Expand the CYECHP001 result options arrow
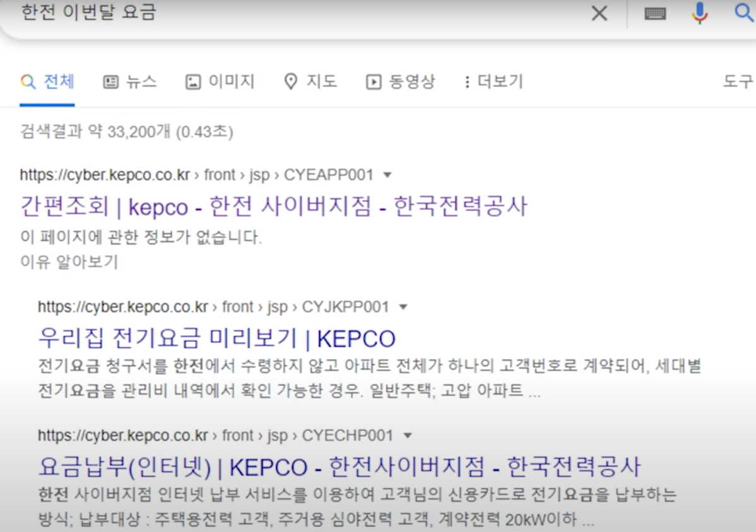The width and height of the screenshot is (756, 532). point(408,435)
